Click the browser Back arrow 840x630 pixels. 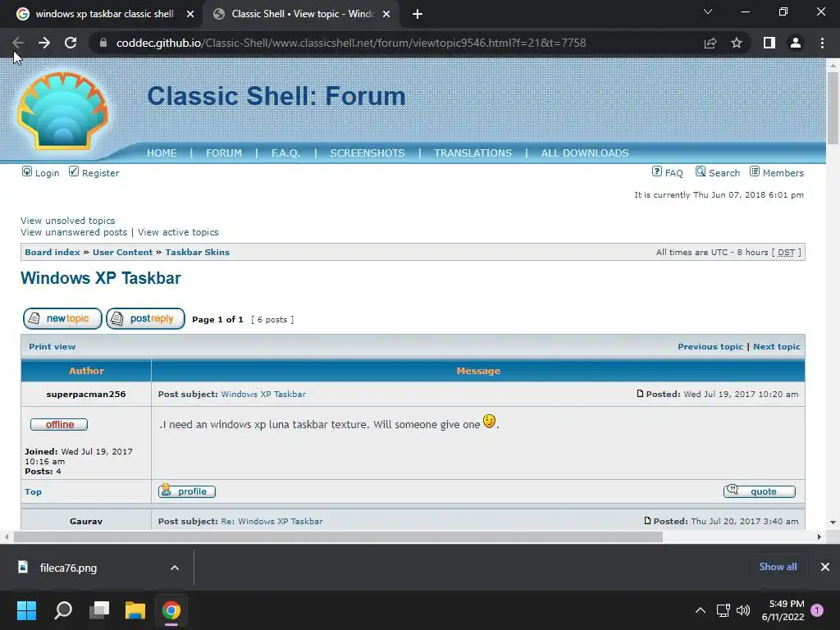18,43
